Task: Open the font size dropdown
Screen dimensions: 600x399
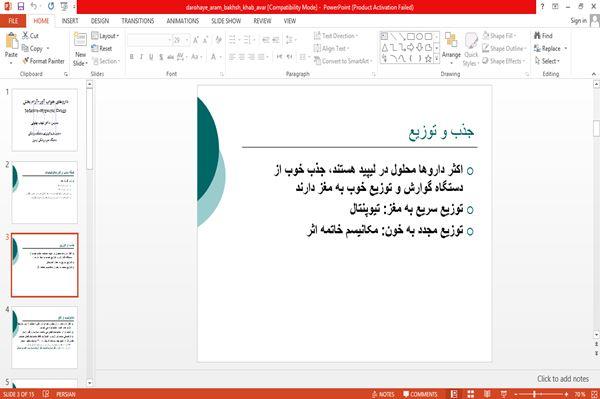Action: pos(187,40)
